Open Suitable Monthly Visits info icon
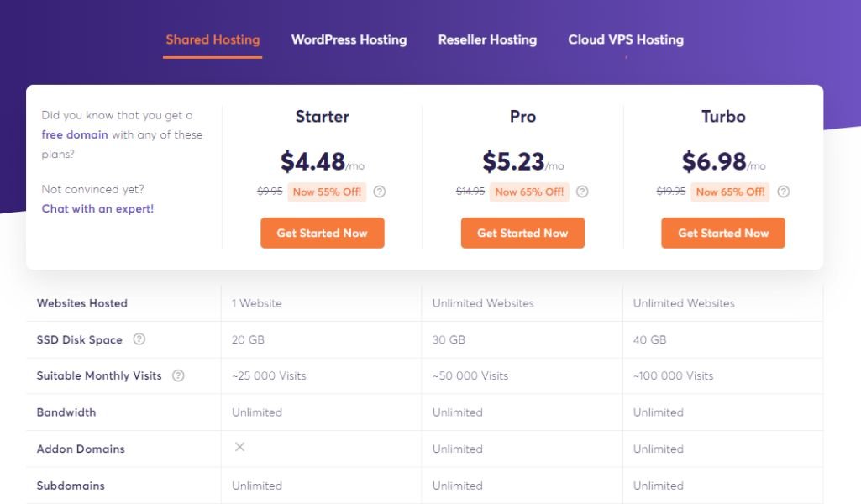Viewport: 861px width, 504px height. click(x=178, y=375)
